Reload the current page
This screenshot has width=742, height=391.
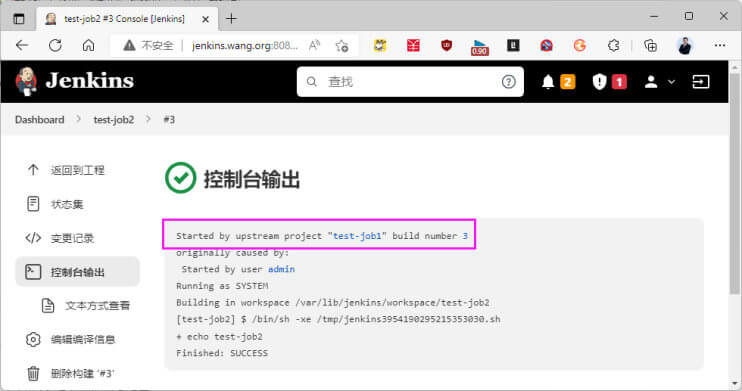tap(55, 45)
